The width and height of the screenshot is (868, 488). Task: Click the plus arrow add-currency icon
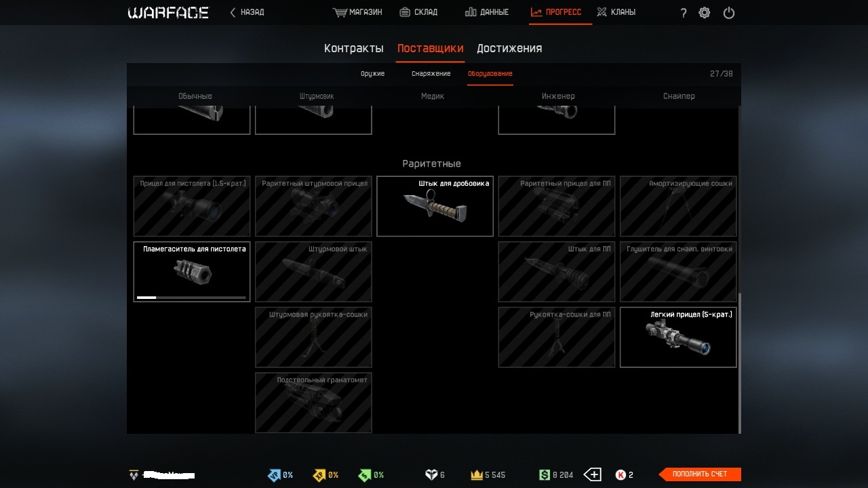click(593, 475)
